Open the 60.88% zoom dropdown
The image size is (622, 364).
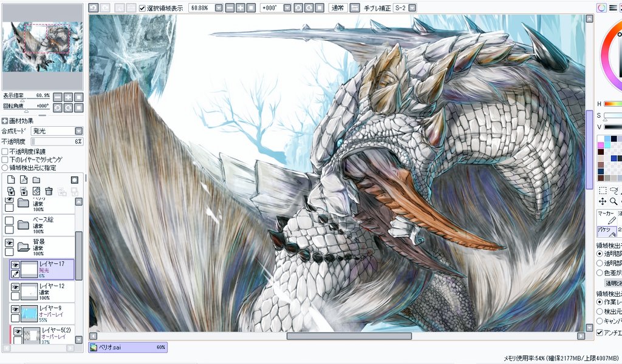click(219, 8)
